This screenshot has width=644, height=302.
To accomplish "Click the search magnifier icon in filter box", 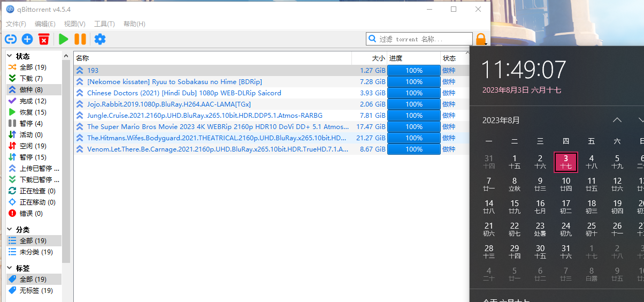I will (372, 39).
